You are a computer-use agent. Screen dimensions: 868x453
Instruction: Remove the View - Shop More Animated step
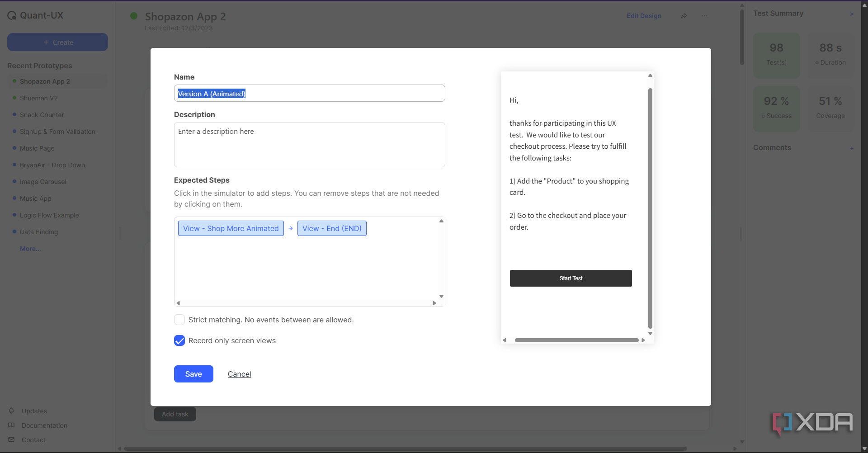coord(231,228)
